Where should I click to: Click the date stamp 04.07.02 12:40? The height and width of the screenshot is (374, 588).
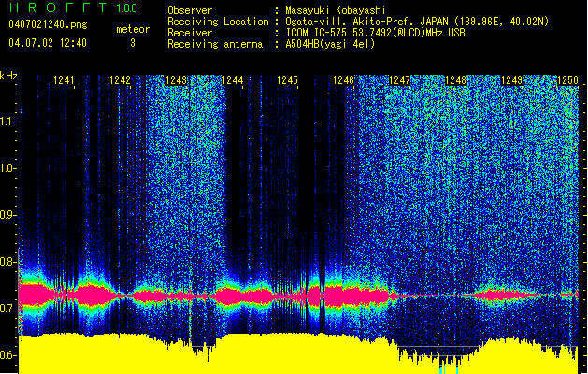click(x=48, y=43)
